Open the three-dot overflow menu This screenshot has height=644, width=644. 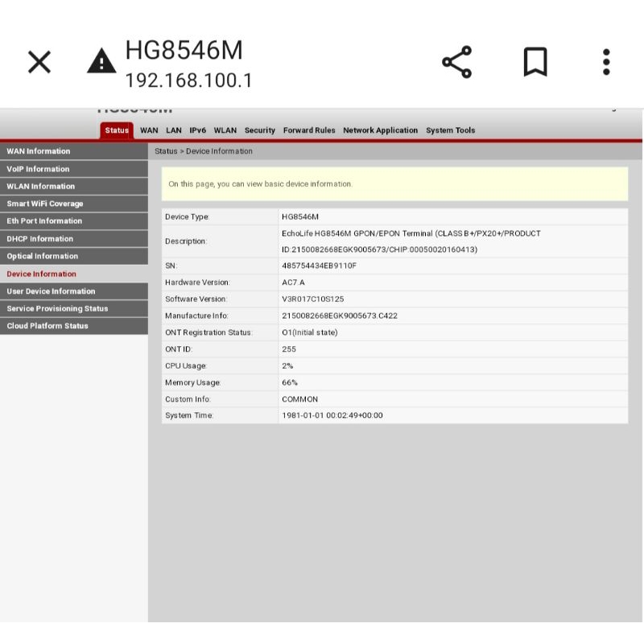pyautogui.click(x=606, y=62)
